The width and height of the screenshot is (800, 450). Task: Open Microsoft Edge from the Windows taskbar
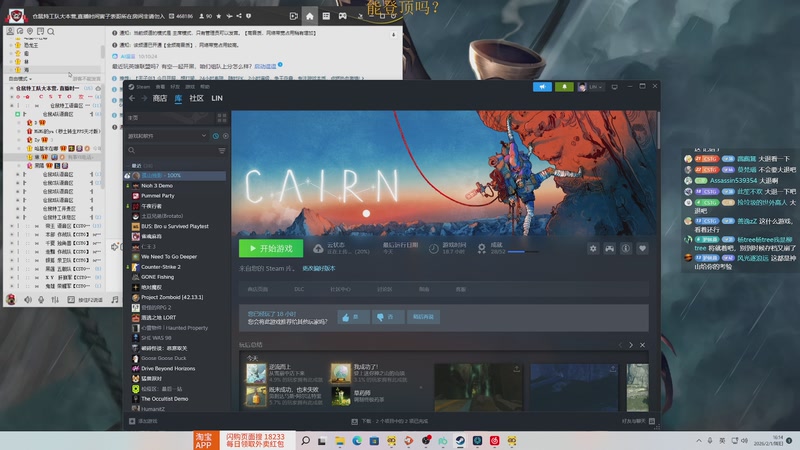tap(357, 441)
